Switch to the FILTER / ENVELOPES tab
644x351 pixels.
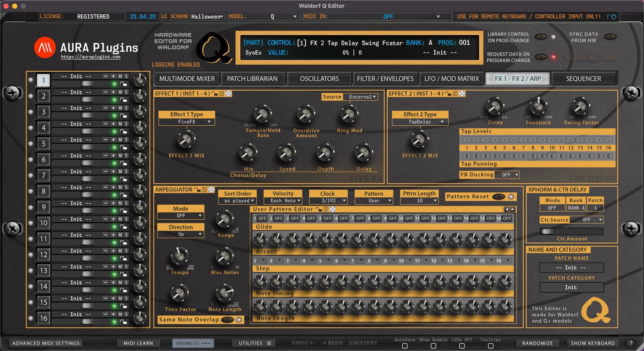[x=385, y=79]
